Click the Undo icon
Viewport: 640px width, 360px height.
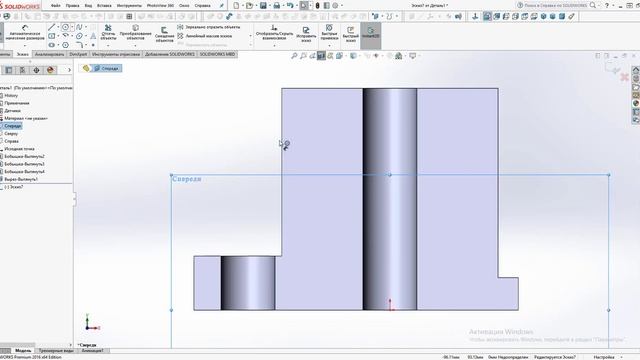tap(290, 6)
